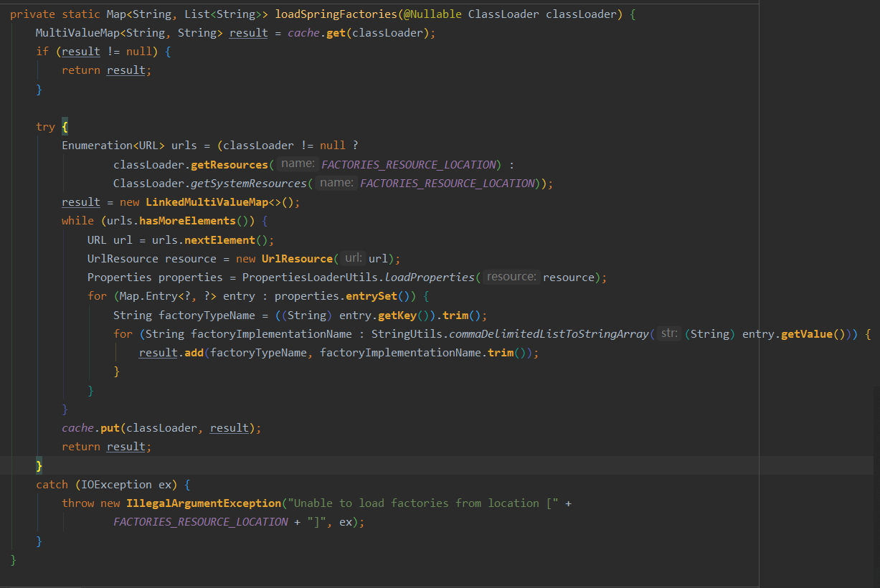Screen dimensions: 880x588
Task: Click the put call on cache
Action: pos(110,427)
